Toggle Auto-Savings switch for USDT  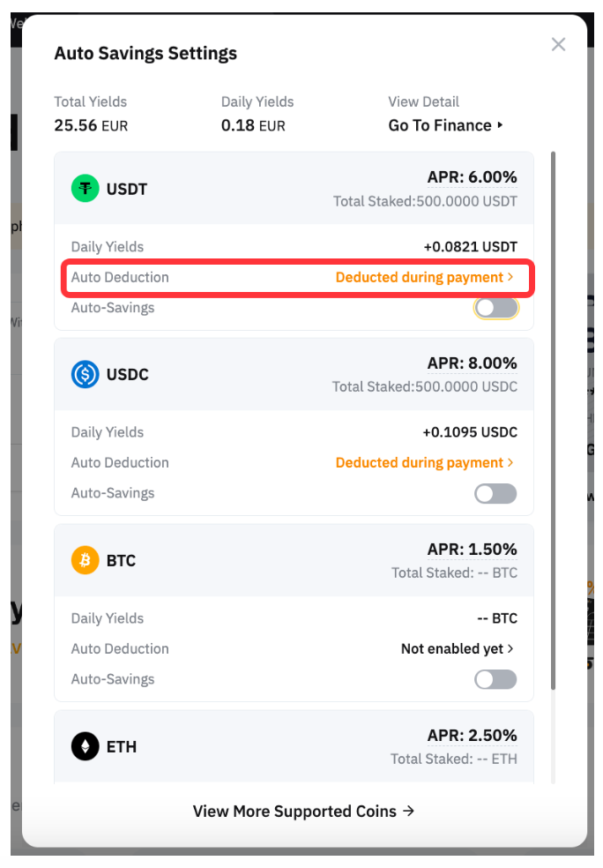(x=495, y=308)
